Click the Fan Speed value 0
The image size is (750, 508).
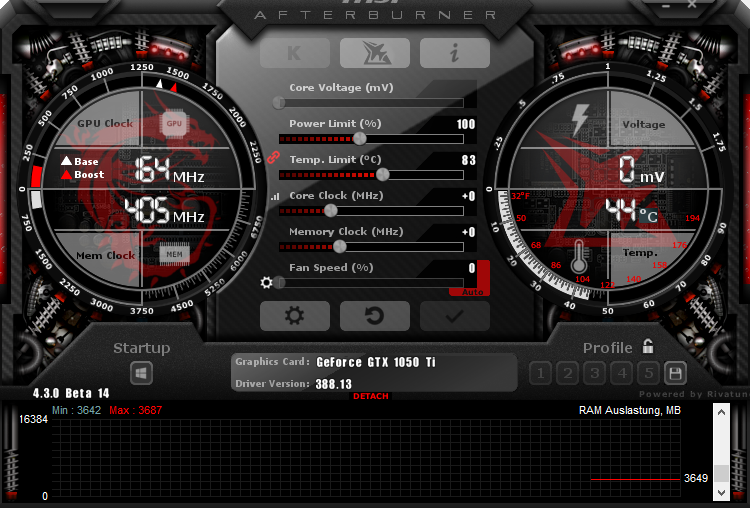coord(472,268)
